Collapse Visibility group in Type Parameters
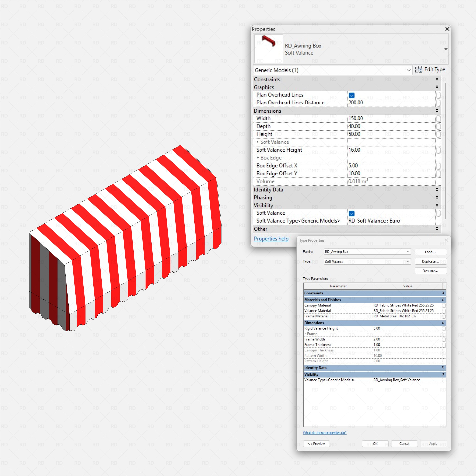This screenshot has width=476, height=476. (x=443, y=374)
